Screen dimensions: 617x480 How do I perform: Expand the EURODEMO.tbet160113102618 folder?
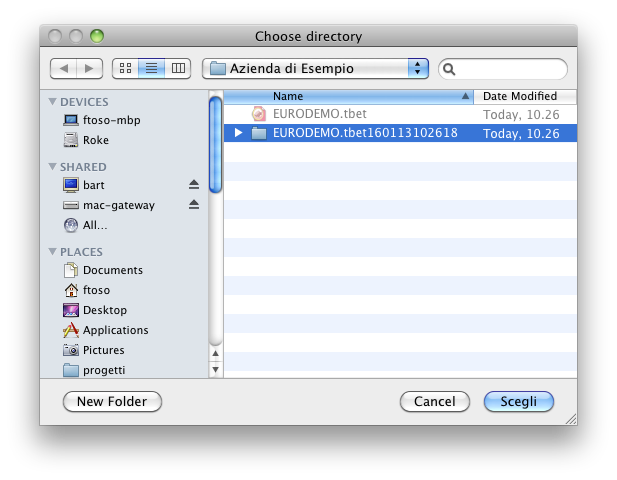coord(238,133)
